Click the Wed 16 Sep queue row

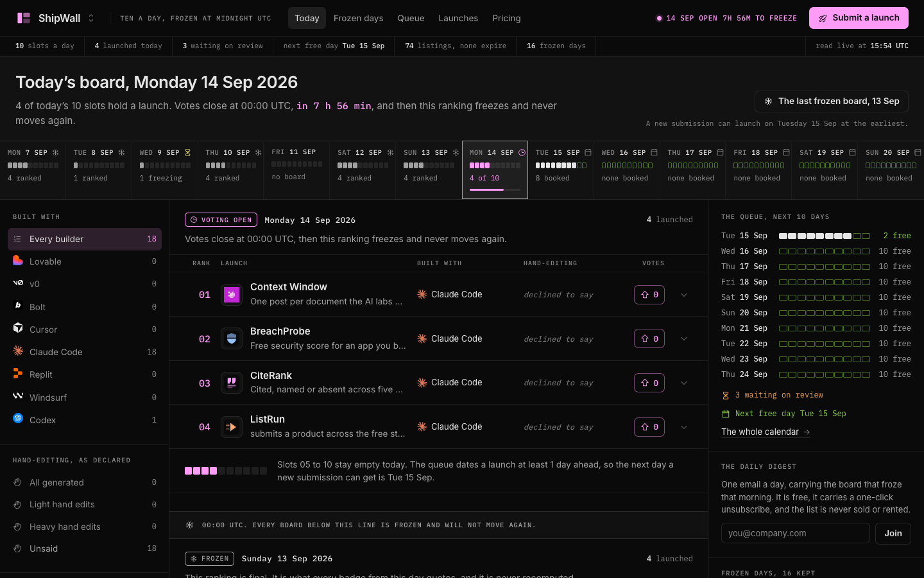click(816, 251)
